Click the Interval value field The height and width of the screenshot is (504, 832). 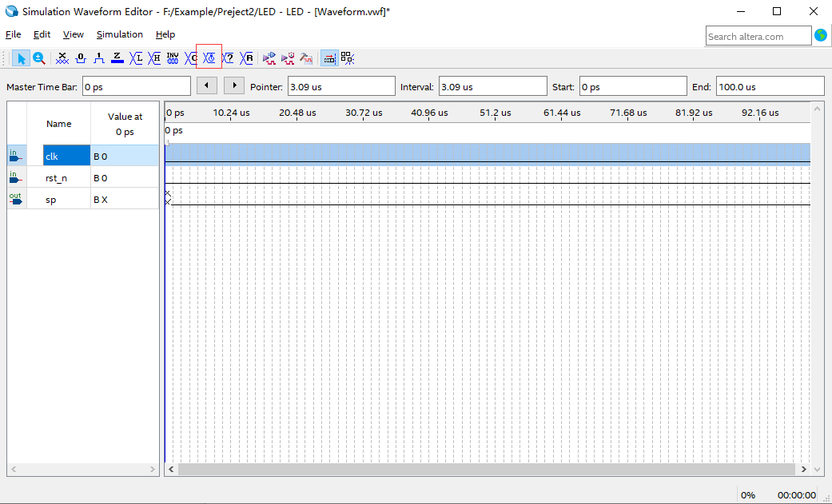coord(492,86)
